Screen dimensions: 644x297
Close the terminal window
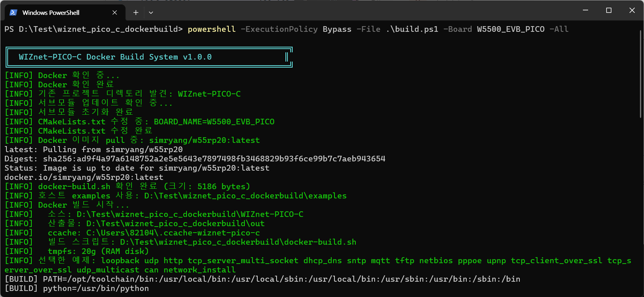click(632, 10)
